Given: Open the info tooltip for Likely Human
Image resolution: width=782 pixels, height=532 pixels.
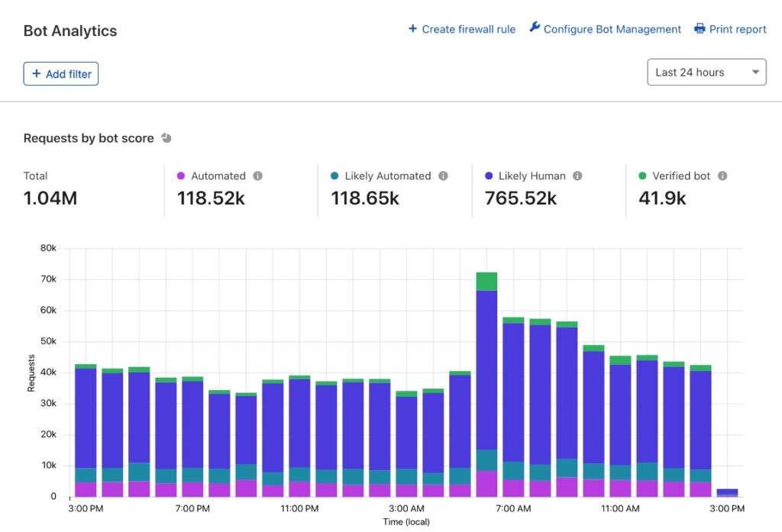Looking at the screenshot, I should 578,175.
